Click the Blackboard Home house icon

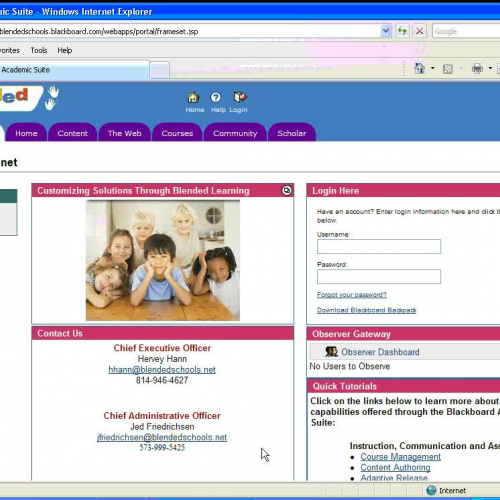193,97
